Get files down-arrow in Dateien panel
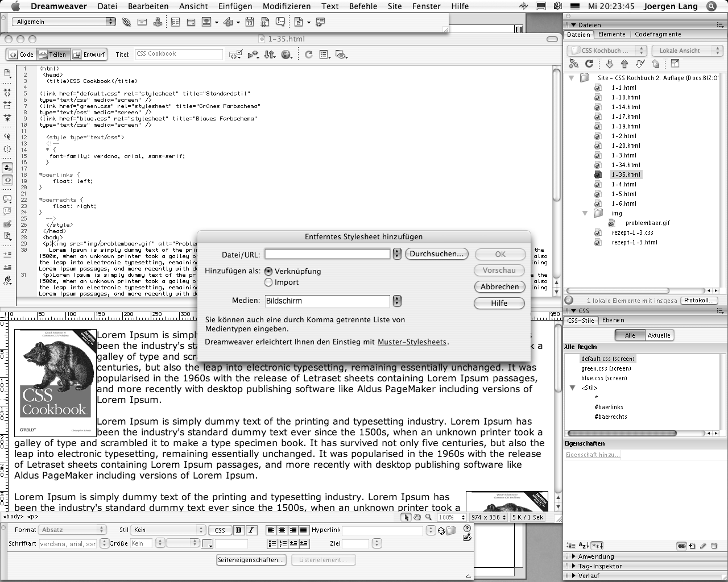 609,64
